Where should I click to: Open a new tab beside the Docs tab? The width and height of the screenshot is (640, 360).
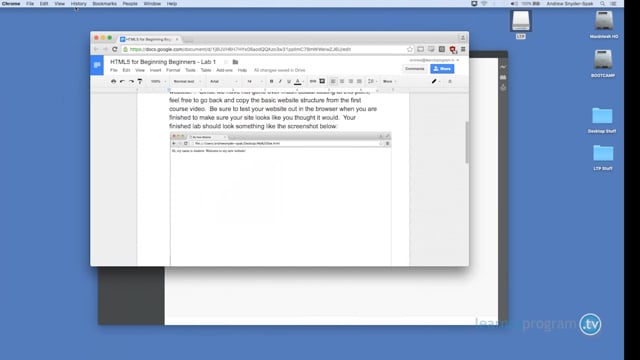tap(188, 40)
